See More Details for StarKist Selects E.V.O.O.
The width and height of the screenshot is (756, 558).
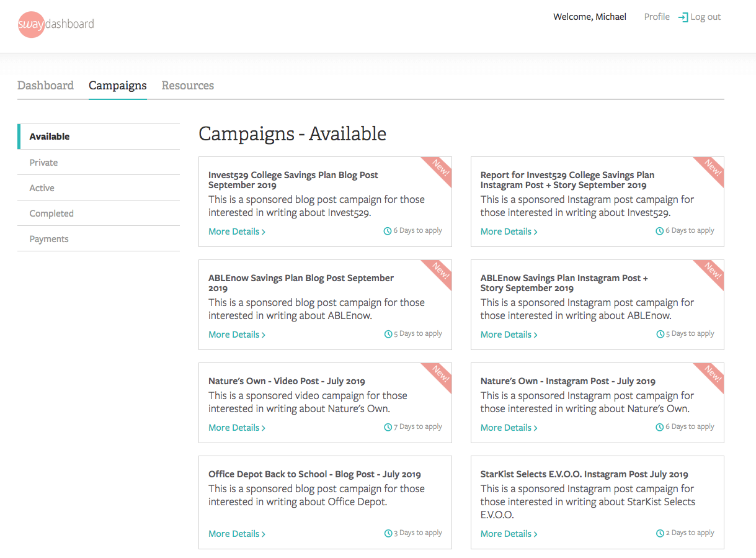[x=509, y=534]
